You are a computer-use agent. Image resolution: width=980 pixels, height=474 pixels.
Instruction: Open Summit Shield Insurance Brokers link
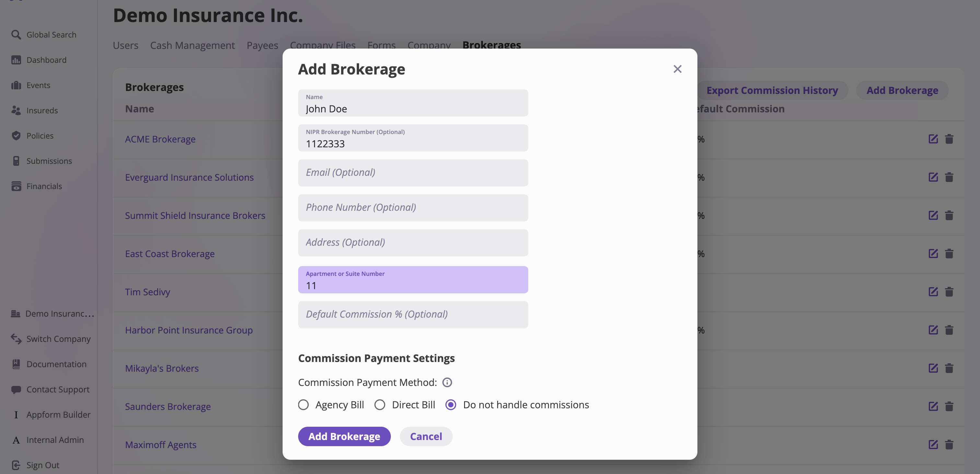195,216
